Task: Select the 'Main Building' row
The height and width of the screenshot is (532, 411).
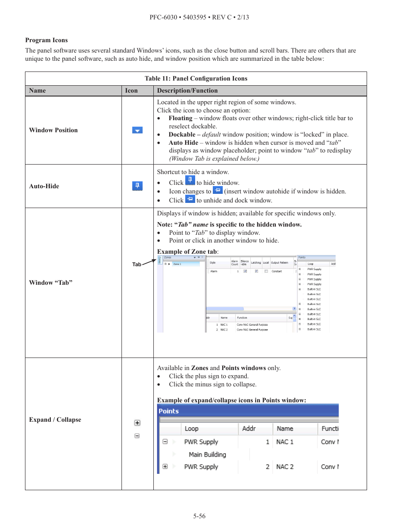Action: click(x=207, y=454)
